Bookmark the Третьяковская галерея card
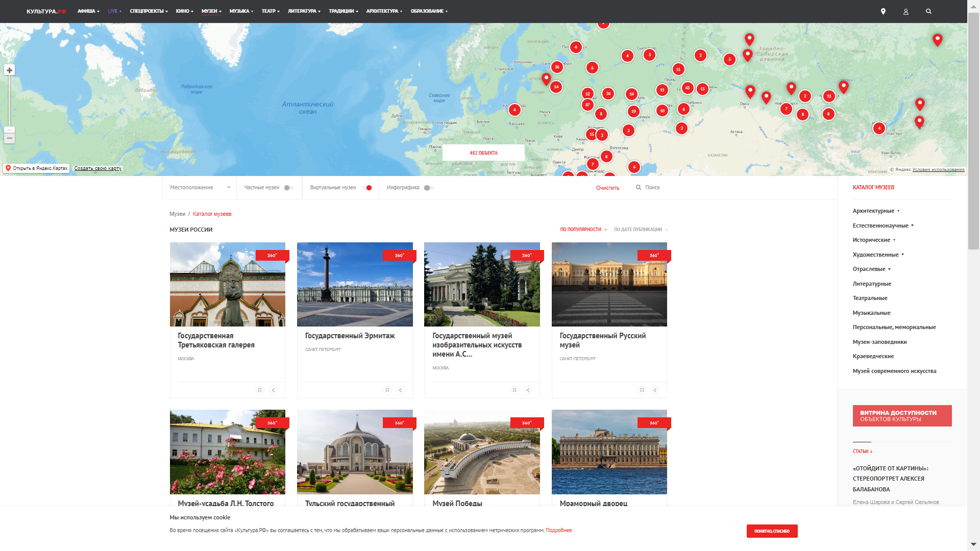This screenshot has width=980, height=551. pyautogui.click(x=260, y=390)
